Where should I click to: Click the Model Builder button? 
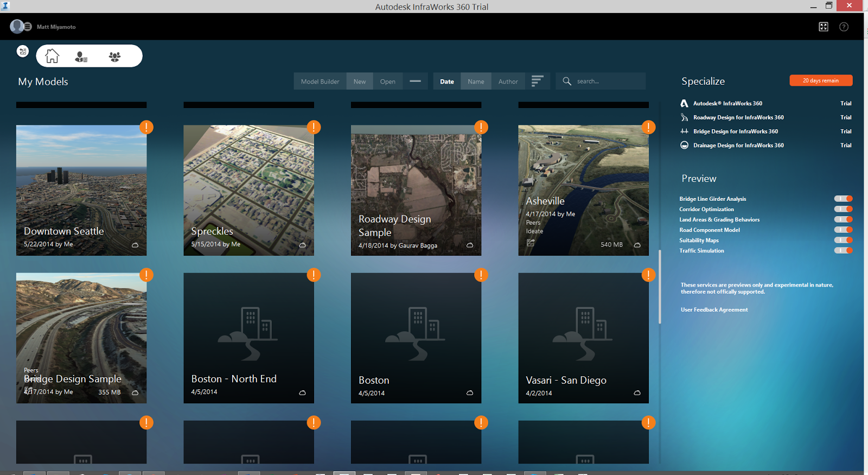(320, 81)
